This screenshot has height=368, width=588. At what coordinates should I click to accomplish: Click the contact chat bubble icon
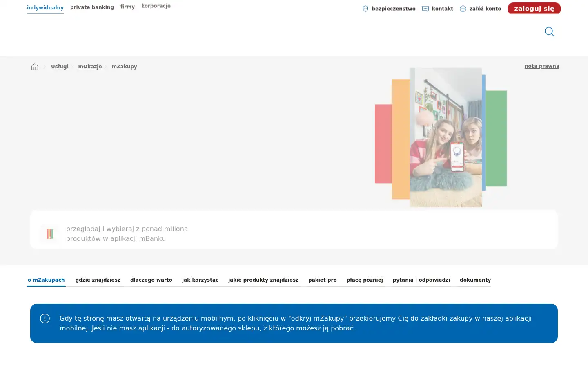(x=425, y=9)
